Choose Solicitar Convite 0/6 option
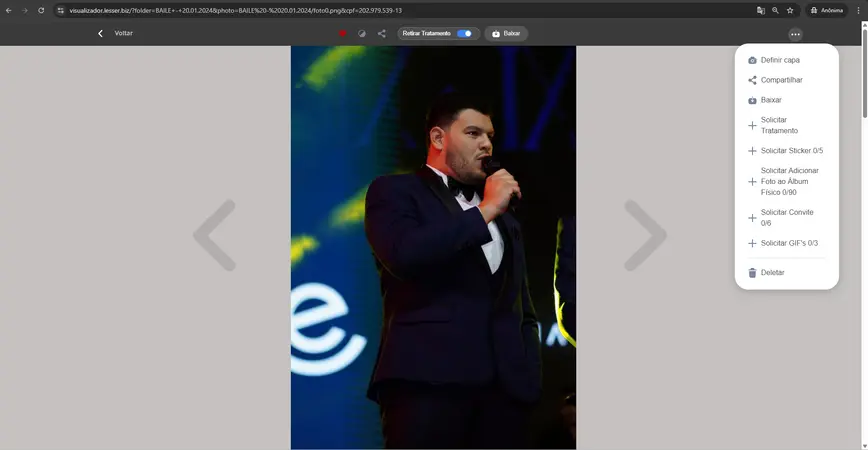 click(x=786, y=217)
